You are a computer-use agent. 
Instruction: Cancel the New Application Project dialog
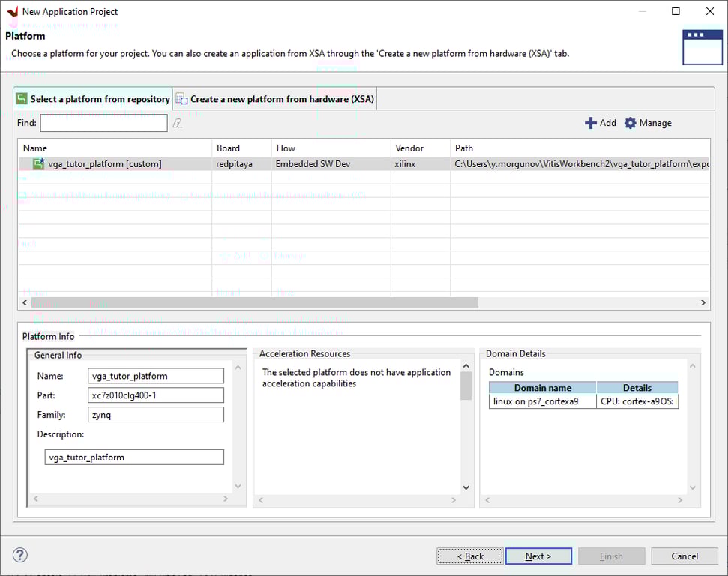click(685, 556)
